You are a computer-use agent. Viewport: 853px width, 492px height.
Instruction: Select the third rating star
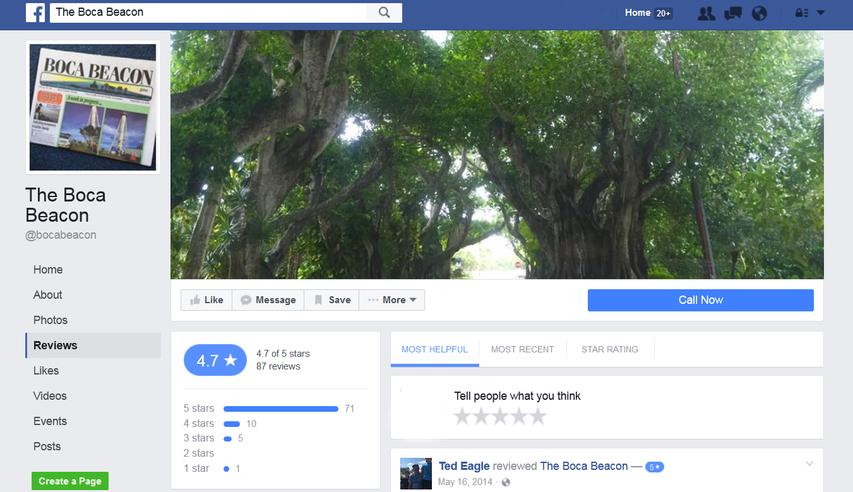point(500,416)
